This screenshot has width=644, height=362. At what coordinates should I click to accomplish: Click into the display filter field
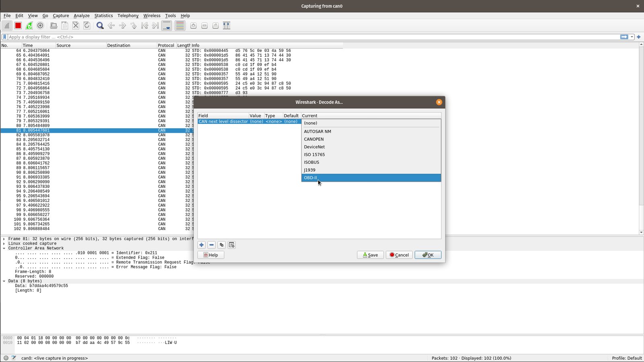[x=313, y=37]
